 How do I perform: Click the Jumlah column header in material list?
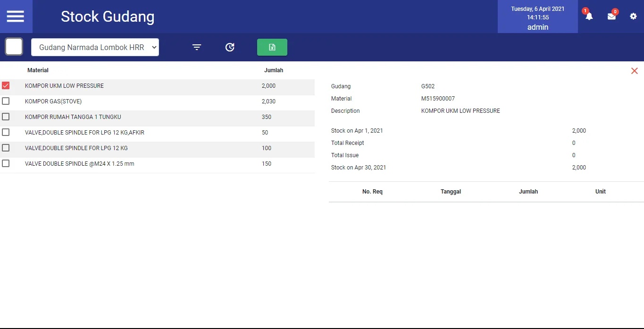pyautogui.click(x=274, y=70)
